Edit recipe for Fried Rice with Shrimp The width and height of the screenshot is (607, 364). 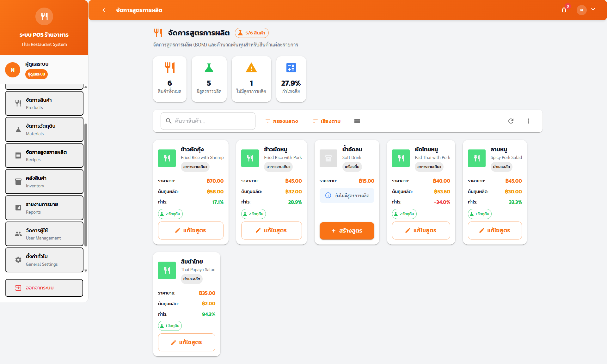(191, 230)
